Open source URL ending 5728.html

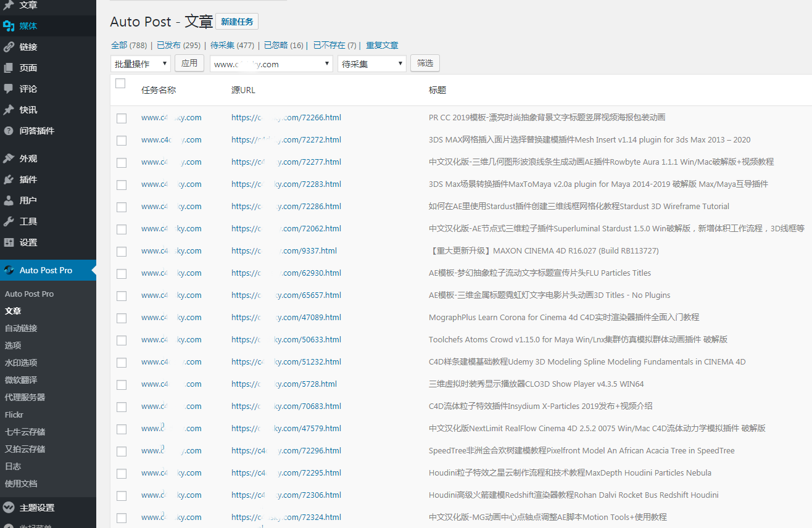284,384
